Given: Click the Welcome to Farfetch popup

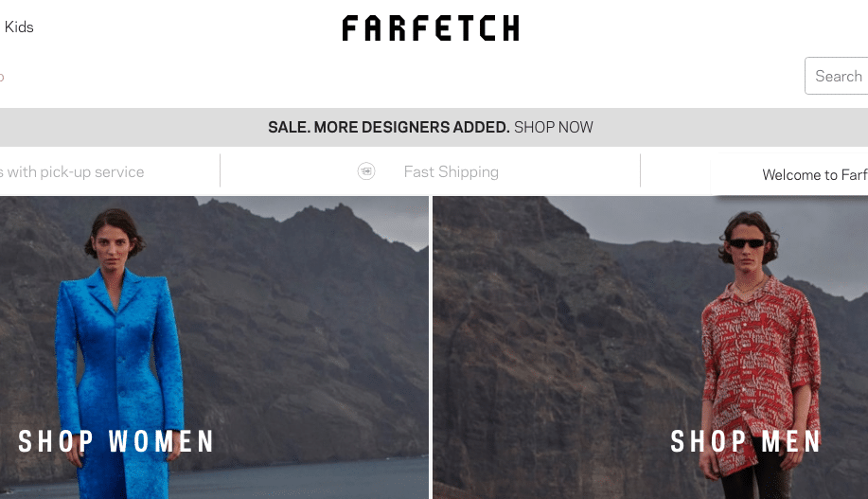Looking at the screenshot, I should [789, 174].
